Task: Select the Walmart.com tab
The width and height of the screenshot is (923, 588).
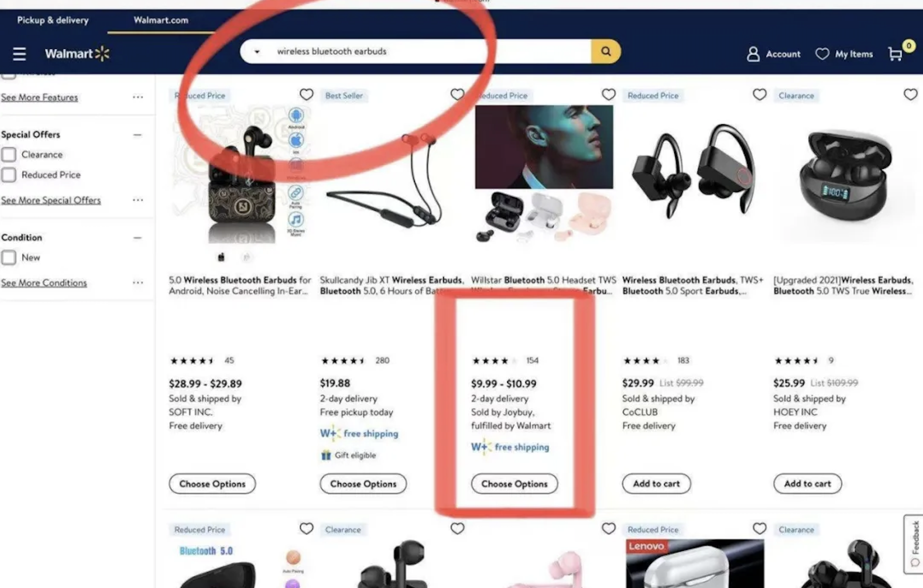Action: point(161,20)
